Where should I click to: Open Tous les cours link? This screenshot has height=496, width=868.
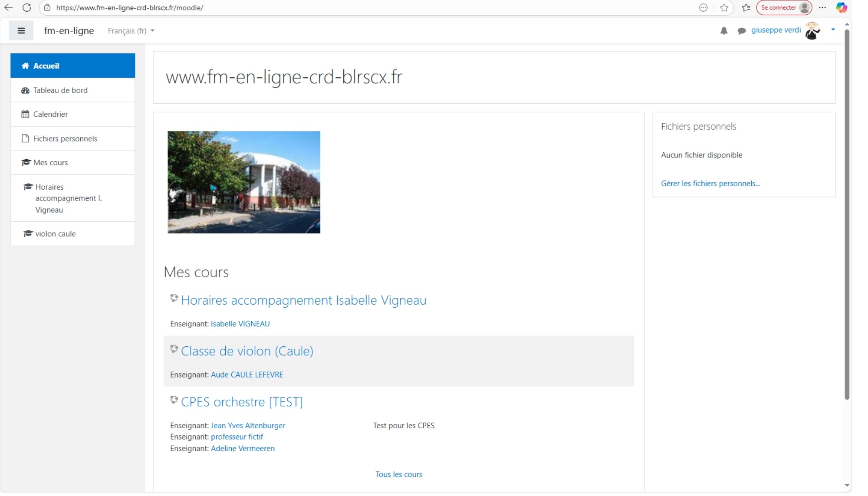[x=398, y=474]
